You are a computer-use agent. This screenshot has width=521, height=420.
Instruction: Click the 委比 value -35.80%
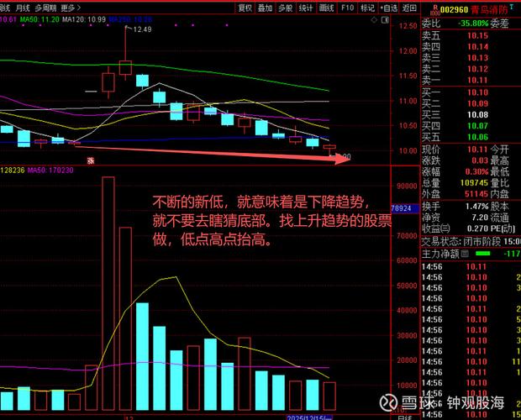473,24
